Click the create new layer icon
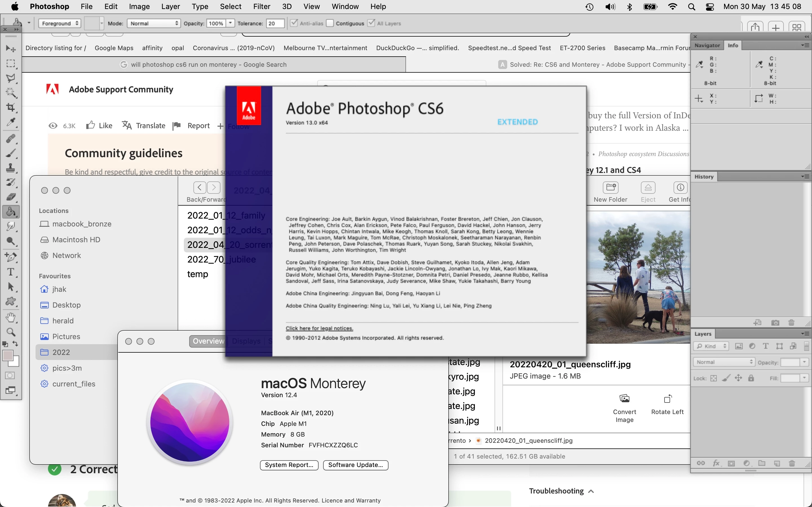812x507 pixels. (x=777, y=463)
